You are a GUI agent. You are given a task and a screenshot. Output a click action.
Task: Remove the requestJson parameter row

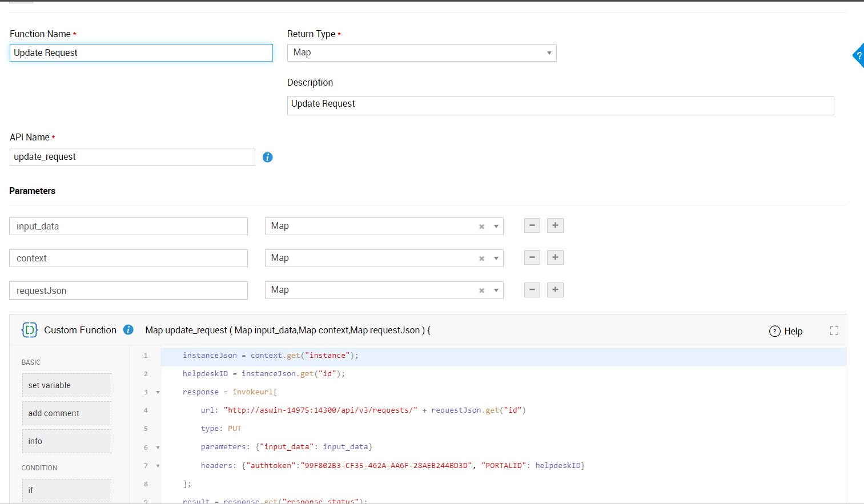click(532, 290)
